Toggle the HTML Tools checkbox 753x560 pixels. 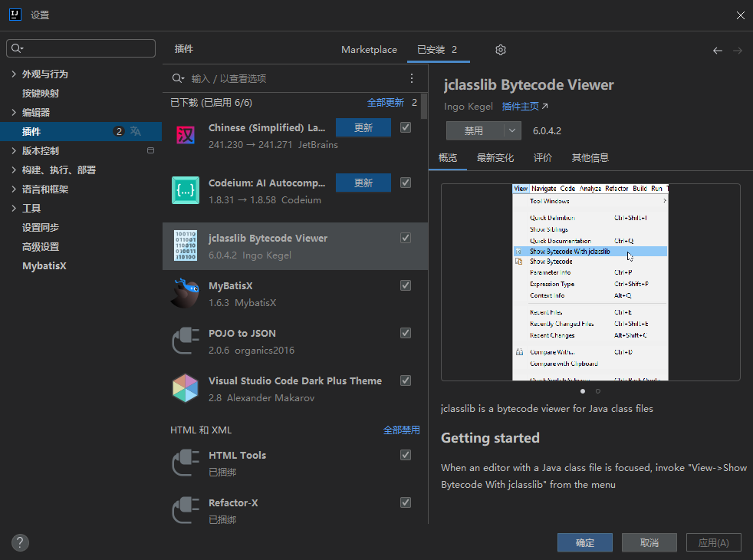pos(406,455)
